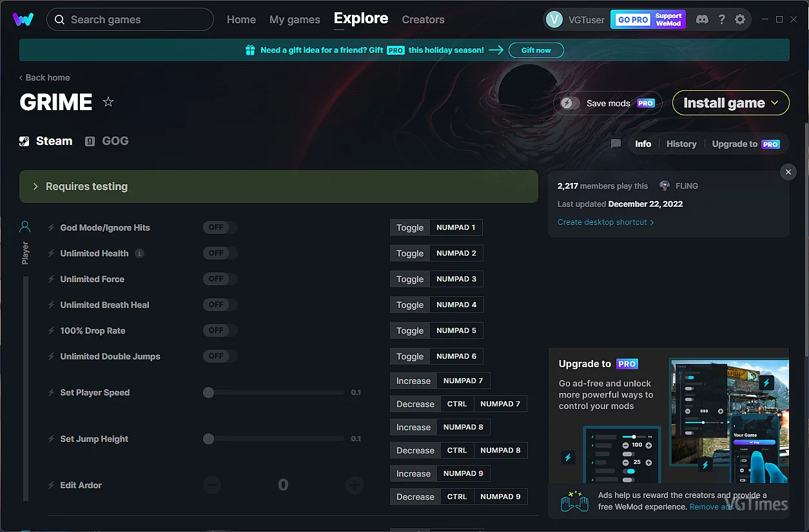This screenshot has width=809, height=532.
Task: Click the lightning icon beside 100% Drop Rate
Action: [x=52, y=330]
